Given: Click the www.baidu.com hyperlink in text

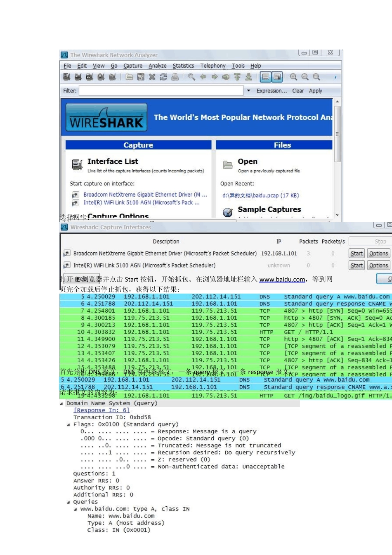Looking at the screenshot, I should (x=282, y=280).
